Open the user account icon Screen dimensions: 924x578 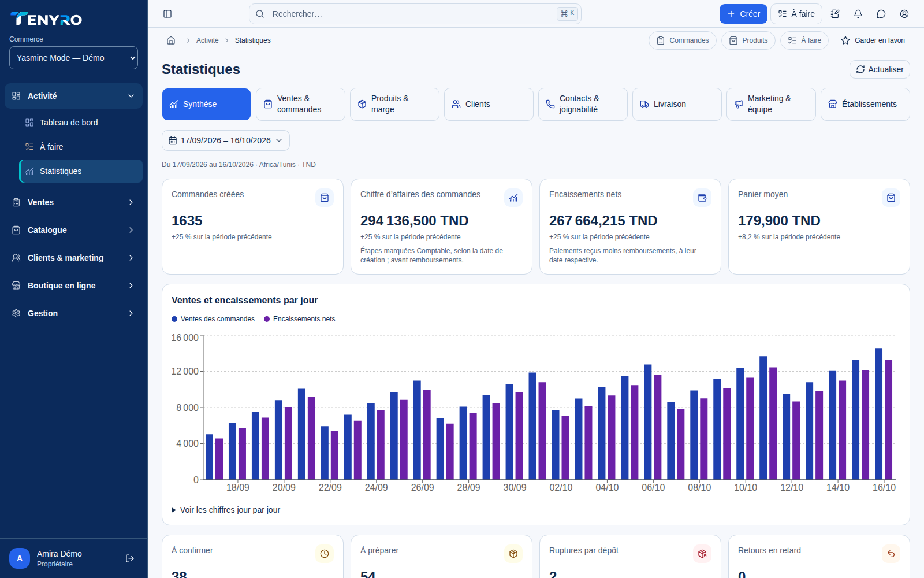click(x=904, y=14)
